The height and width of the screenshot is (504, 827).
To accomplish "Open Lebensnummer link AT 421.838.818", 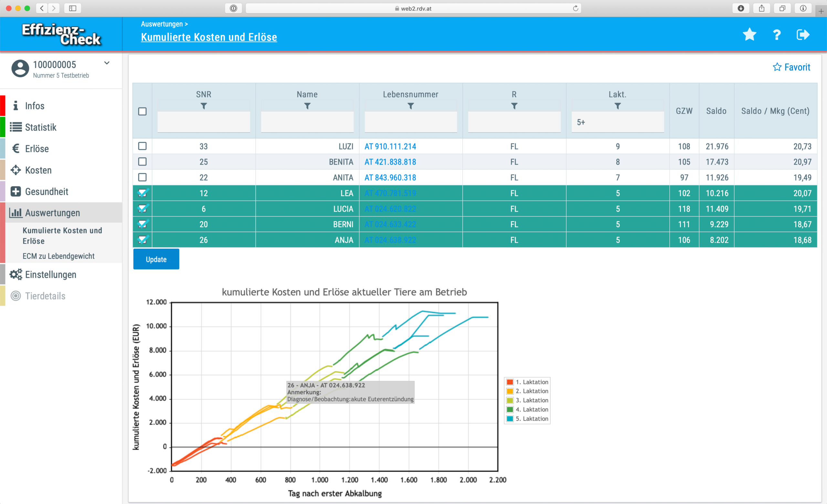I will [x=390, y=162].
